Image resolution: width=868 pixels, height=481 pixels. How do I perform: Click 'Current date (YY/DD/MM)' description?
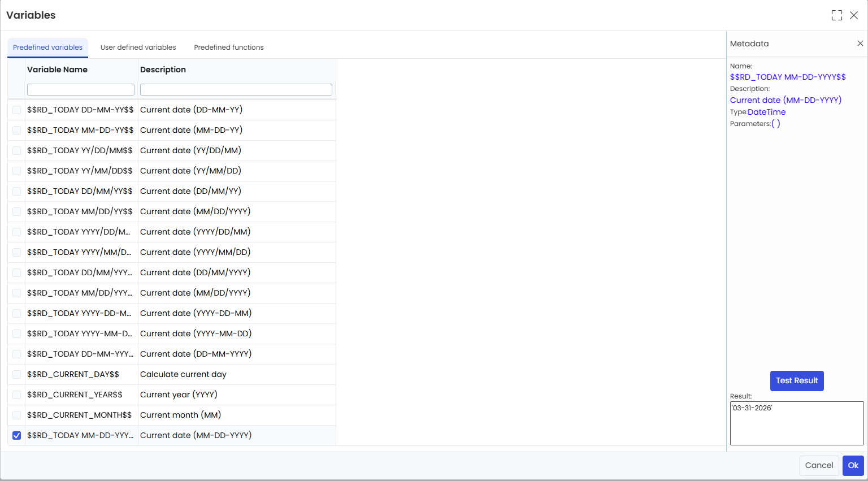190,150
